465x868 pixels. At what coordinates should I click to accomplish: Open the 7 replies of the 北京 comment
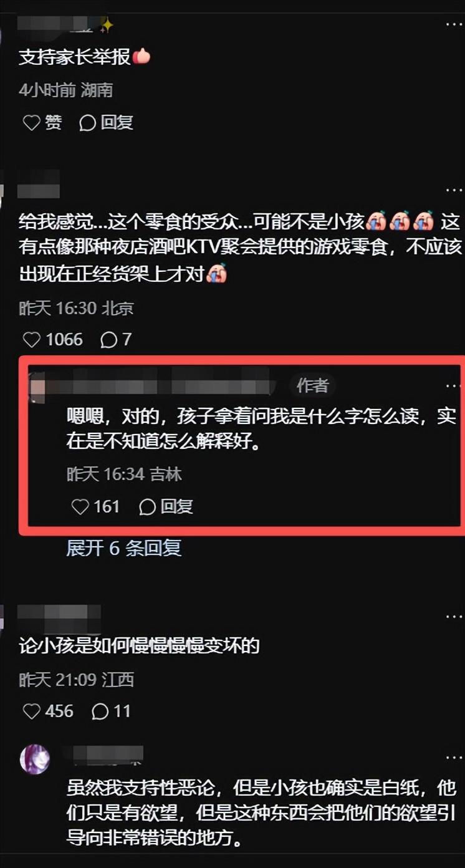116,339
